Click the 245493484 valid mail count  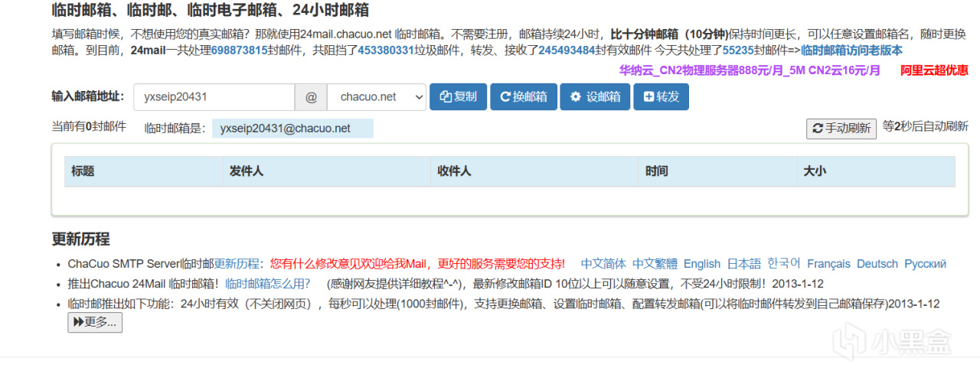tap(567, 50)
